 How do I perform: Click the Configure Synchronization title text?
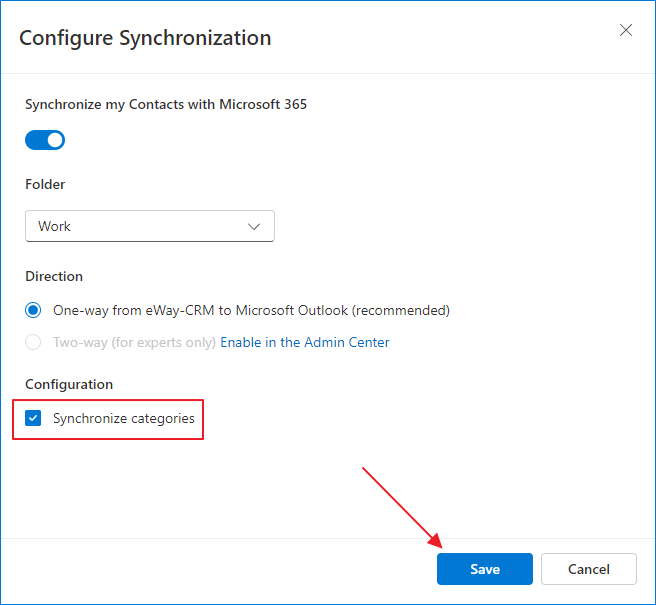[145, 38]
